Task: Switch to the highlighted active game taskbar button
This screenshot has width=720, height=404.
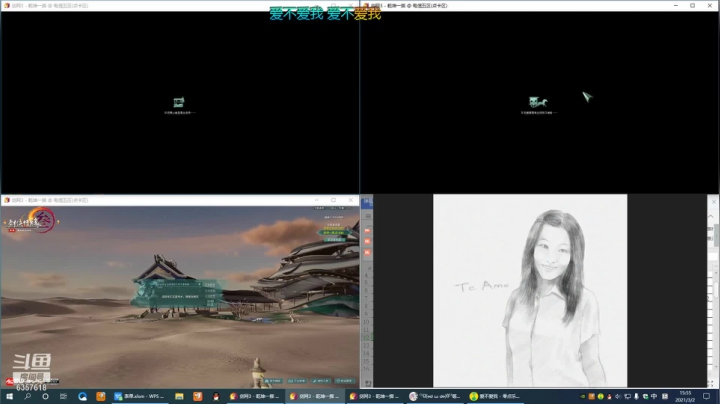Action: tap(315, 396)
